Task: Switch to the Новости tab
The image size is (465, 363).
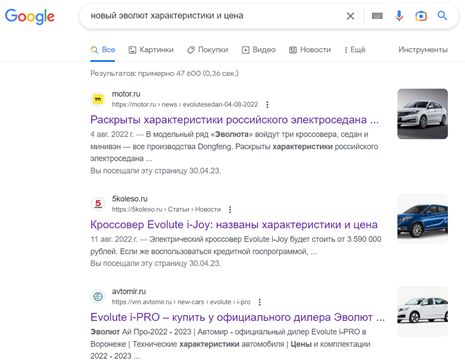Action: point(310,50)
